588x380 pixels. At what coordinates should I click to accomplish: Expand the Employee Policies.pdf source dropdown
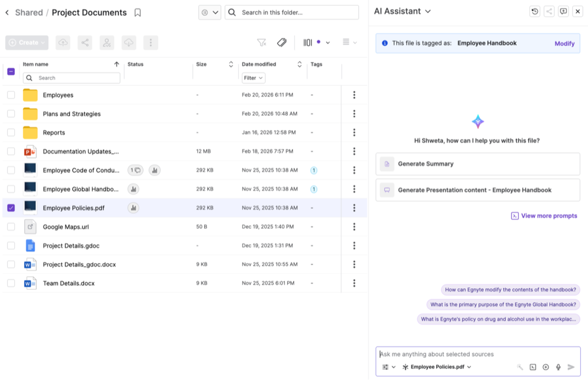[469, 367]
